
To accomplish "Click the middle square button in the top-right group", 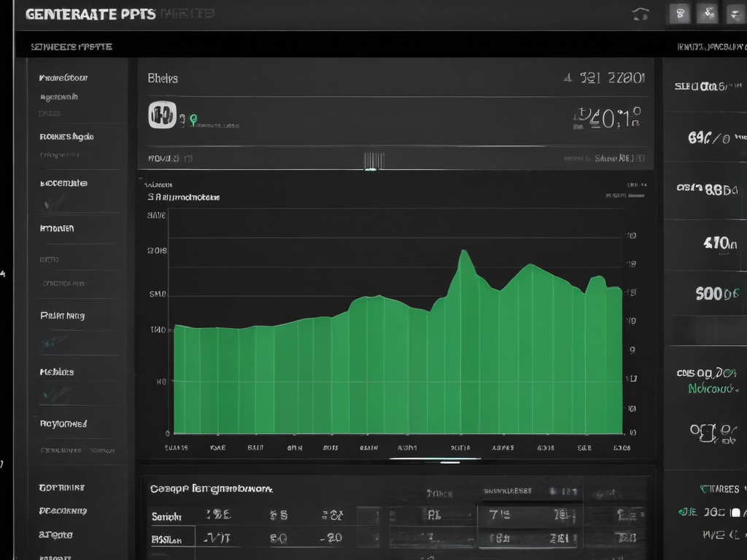I will [x=708, y=13].
